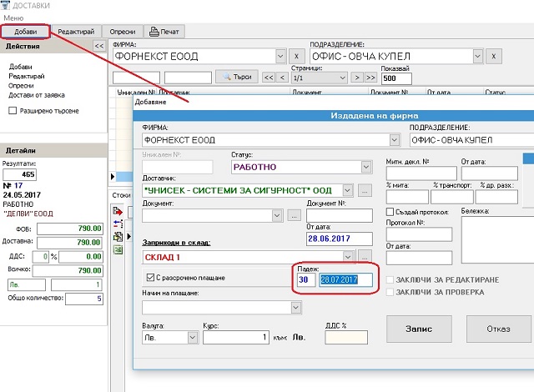The width and height of the screenshot is (534, 392).
Task: Expand Документ type dropdown
Action: 277,215
